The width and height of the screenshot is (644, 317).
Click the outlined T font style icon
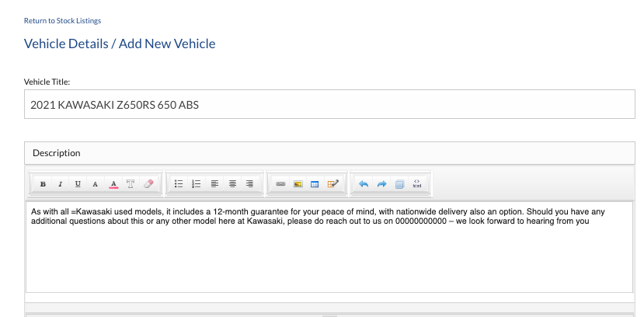131,184
